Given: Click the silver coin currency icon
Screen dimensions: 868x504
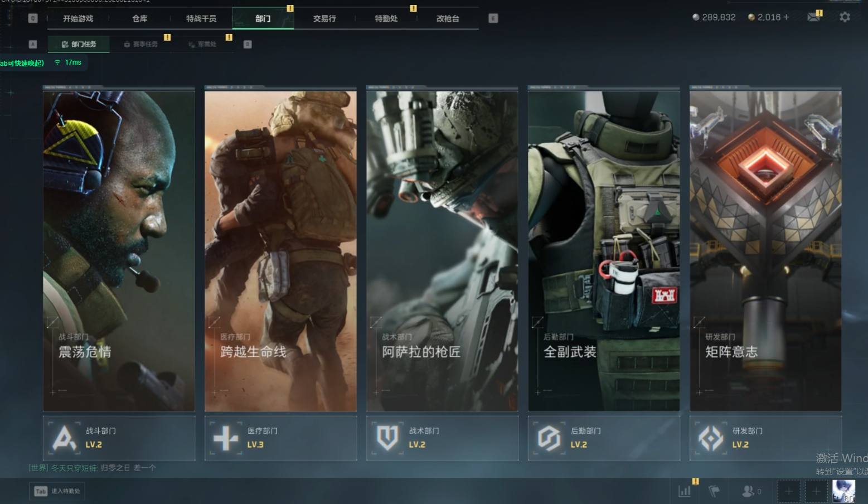Looking at the screenshot, I should click(x=696, y=17).
